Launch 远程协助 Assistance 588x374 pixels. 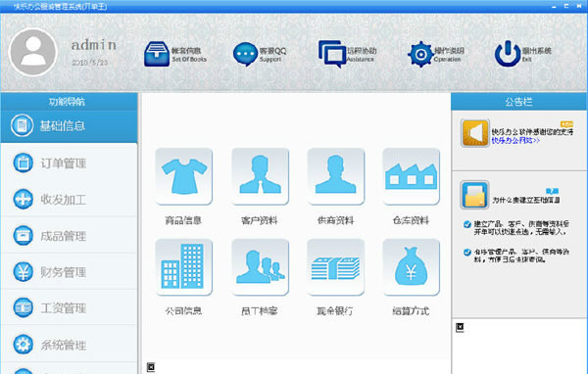[347, 55]
